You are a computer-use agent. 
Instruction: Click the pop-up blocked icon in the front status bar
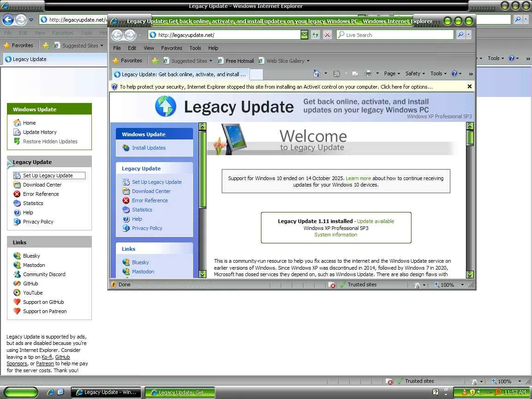[332, 285]
